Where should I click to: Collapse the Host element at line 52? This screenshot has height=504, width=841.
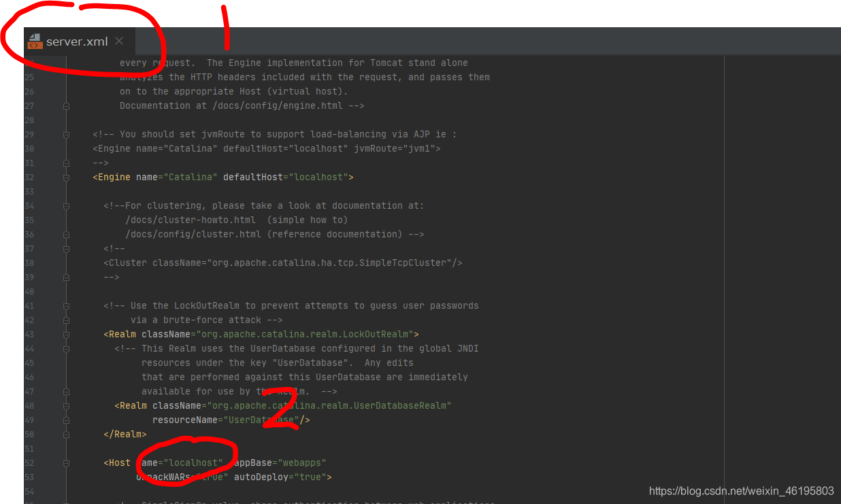(66, 463)
